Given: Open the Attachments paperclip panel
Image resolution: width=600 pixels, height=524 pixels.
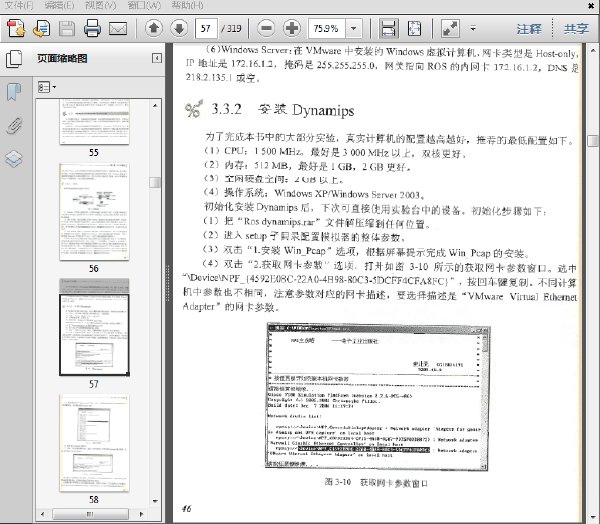Looking at the screenshot, I should [14, 125].
